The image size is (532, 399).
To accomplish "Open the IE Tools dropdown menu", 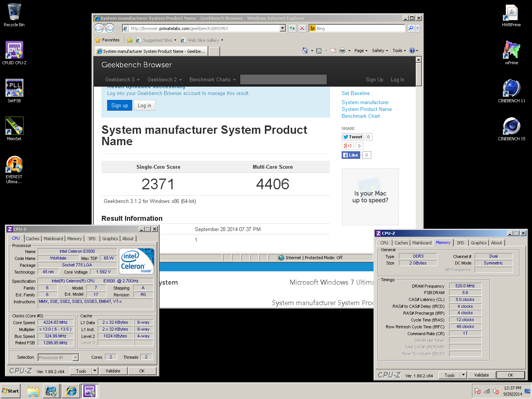I will 399,51.
